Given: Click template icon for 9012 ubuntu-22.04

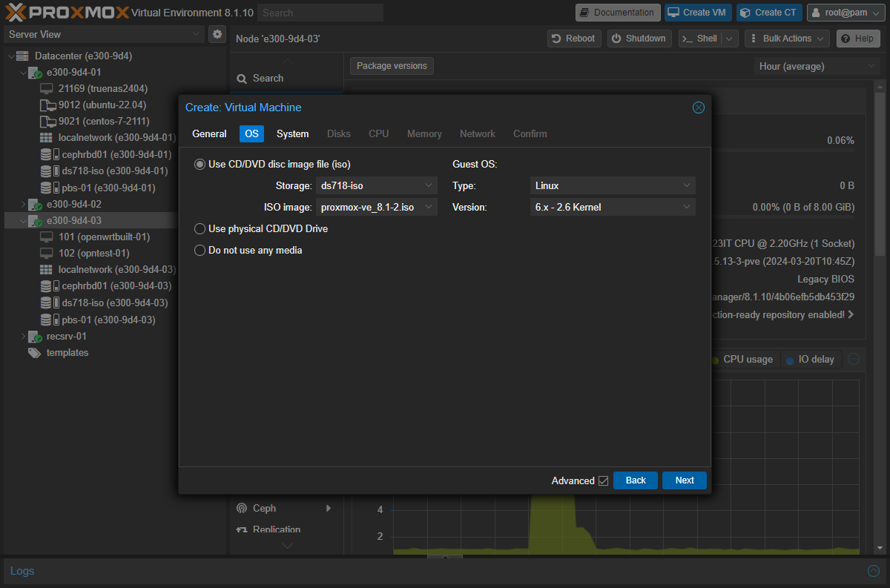Looking at the screenshot, I should coord(47,105).
